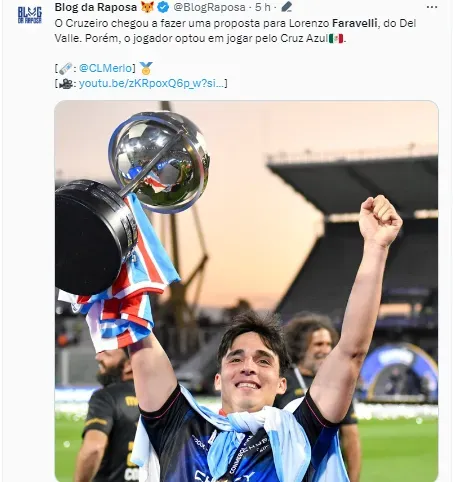This screenshot has height=482, width=453.
Task: Open the @CLMerlo mention
Action: [106, 68]
